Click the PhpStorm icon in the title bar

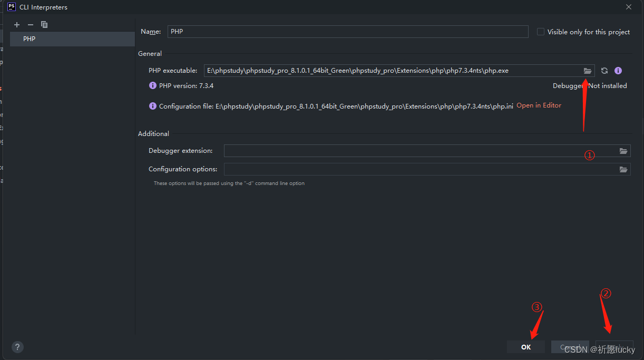(x=11, y=7)
